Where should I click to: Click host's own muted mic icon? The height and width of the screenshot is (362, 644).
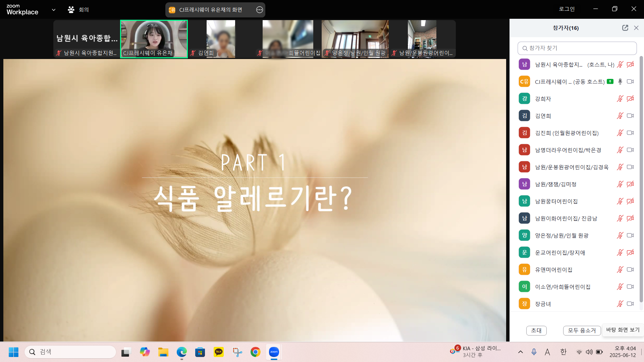point(620,65)
